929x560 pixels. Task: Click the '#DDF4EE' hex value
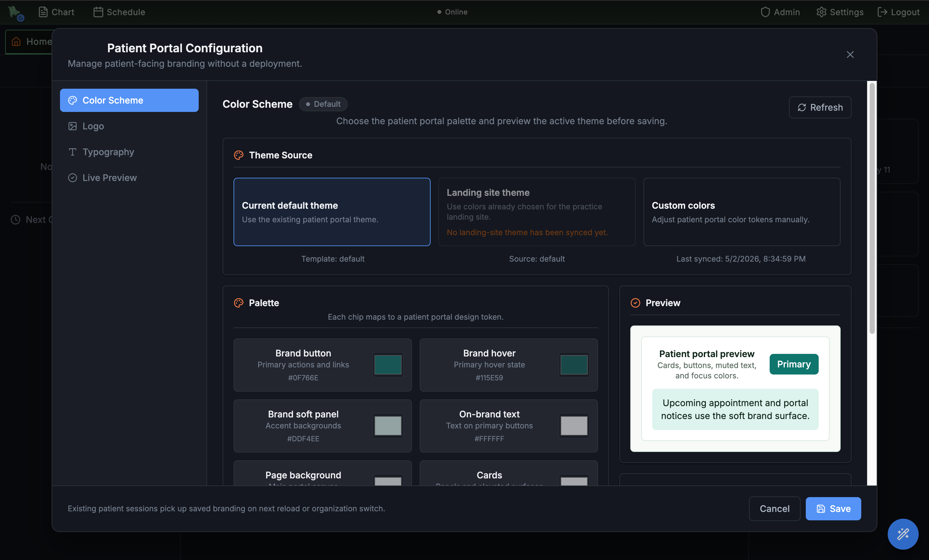(303, 439)
